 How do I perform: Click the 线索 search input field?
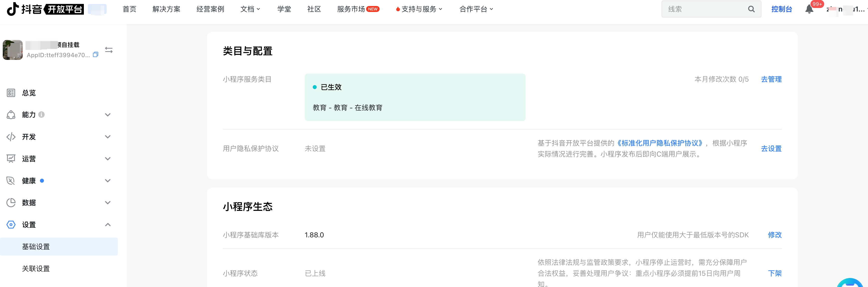tap(704, 9)
